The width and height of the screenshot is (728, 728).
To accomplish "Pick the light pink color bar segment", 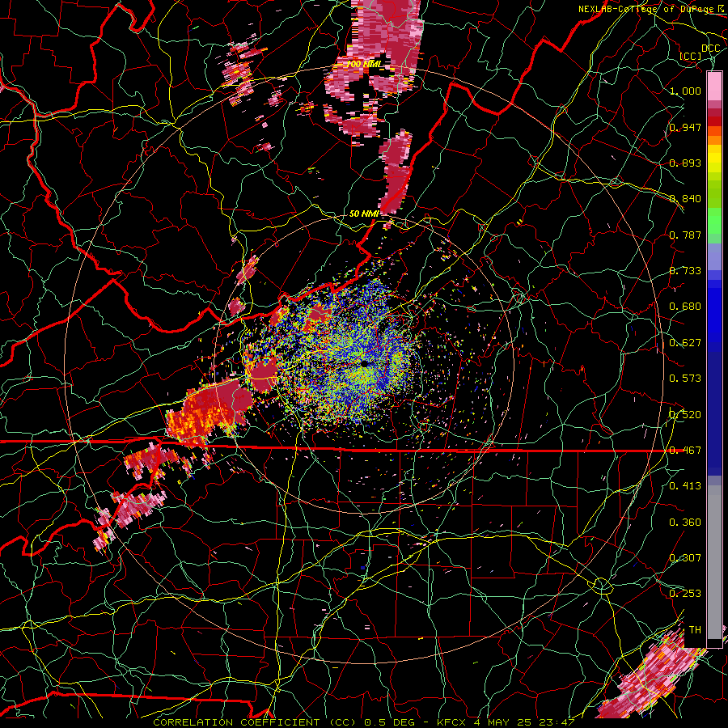I will [x=714, y=86].
